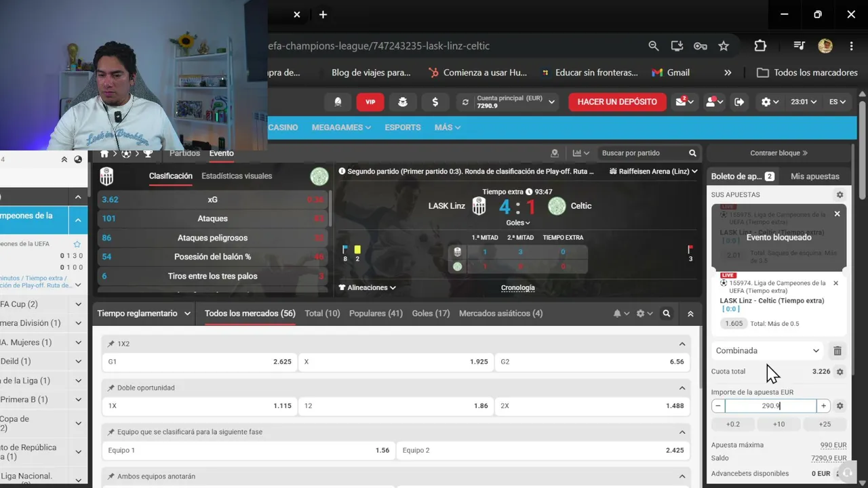Open the Cuota total settings gear
Viewport: 868px width, 488px height.
[840, 371]
